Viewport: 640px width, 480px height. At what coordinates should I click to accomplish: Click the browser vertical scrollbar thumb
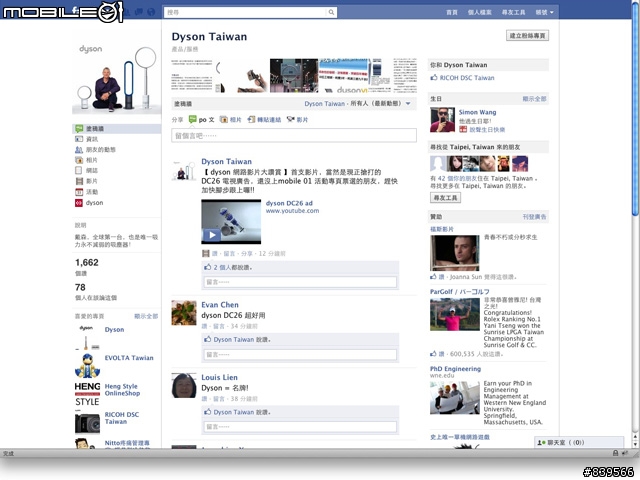coord(635,110)
